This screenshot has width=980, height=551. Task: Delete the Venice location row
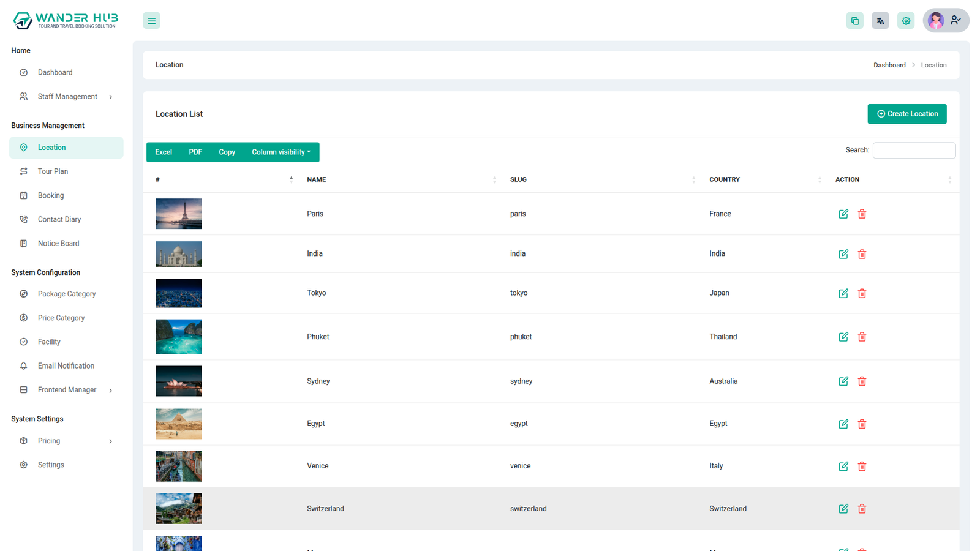(862, 467)
